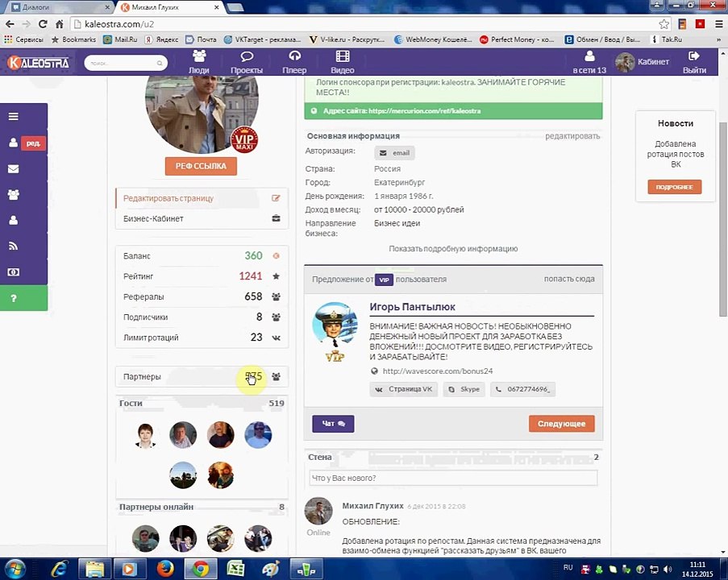Open Excel from the taskbar

[x=235, y=569]
